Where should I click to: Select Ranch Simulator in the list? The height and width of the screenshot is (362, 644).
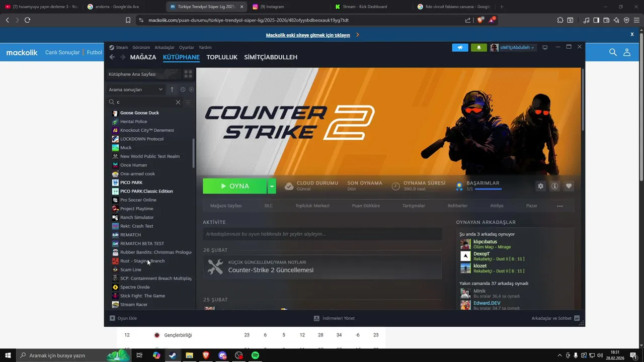click(x=137, y=217)
